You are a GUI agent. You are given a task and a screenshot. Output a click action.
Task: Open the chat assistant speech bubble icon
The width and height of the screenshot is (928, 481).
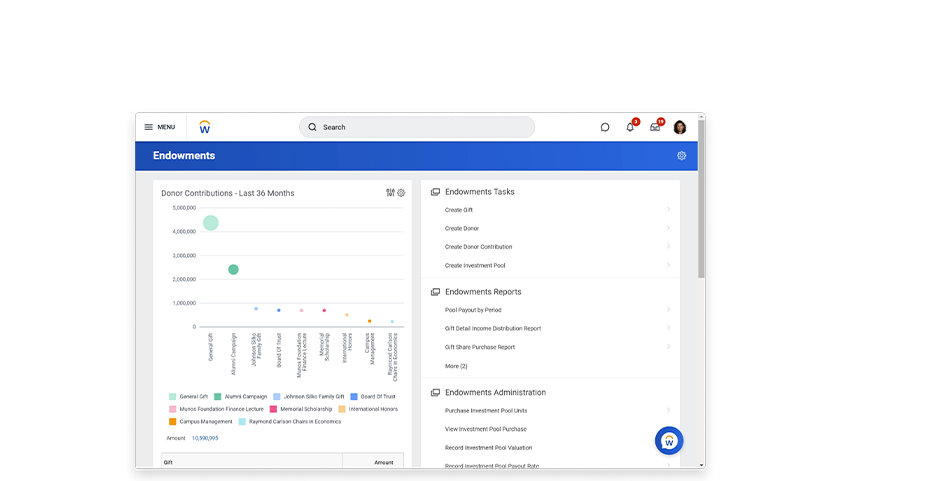pyautogui.click(x=605, y=127)
